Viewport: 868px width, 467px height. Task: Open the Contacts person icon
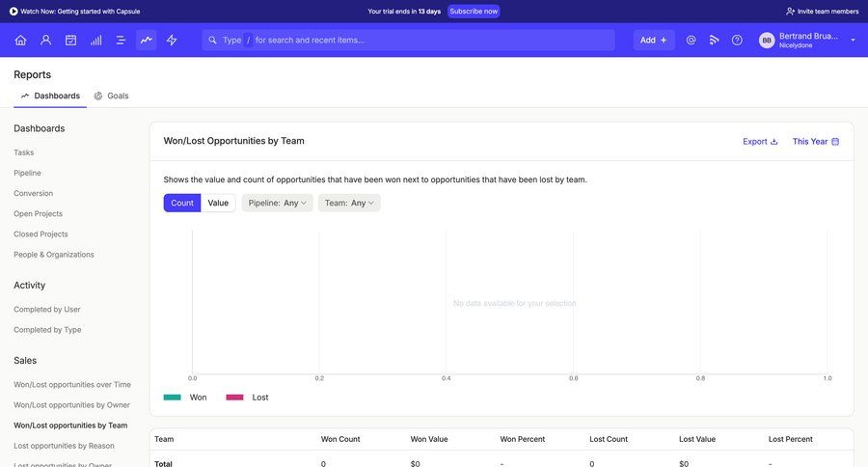45,41
